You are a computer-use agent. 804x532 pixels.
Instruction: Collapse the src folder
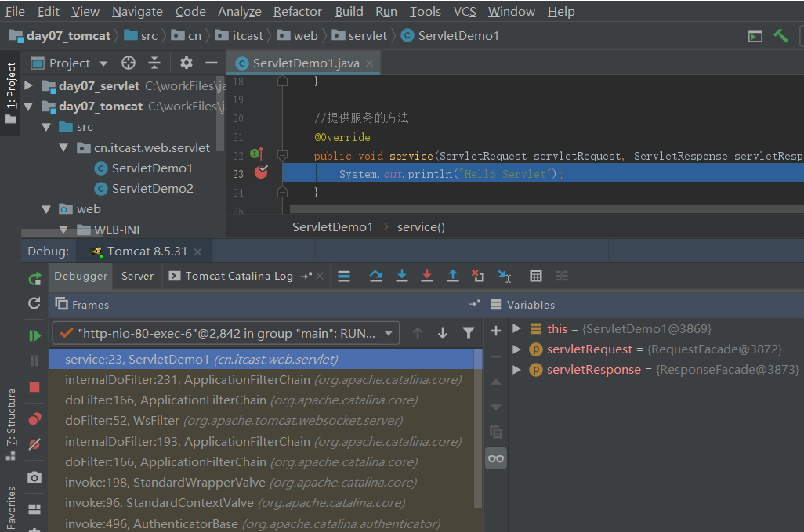click(46, 127)
